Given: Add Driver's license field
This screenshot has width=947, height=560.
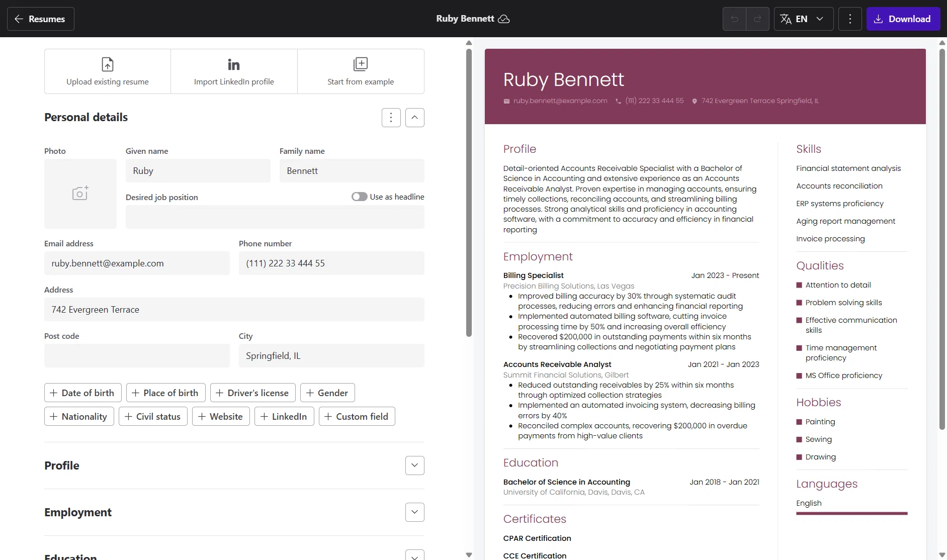Looking at the screenshot, I should 253,393.
